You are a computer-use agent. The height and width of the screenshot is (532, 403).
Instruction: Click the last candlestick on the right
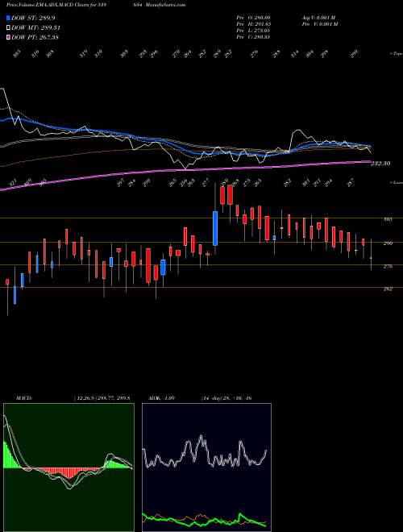tap(371, 255)
